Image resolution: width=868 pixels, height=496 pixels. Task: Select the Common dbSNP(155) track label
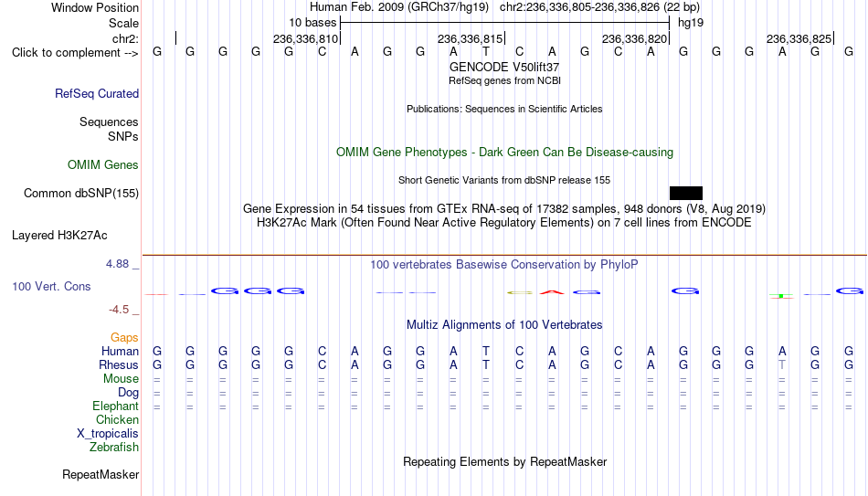81,194
